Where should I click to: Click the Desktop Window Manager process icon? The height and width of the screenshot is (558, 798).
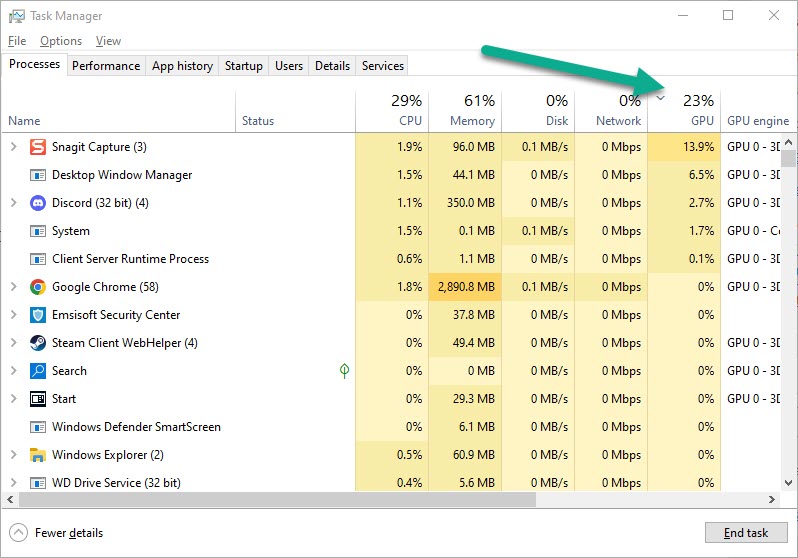[x=38, y=175]
